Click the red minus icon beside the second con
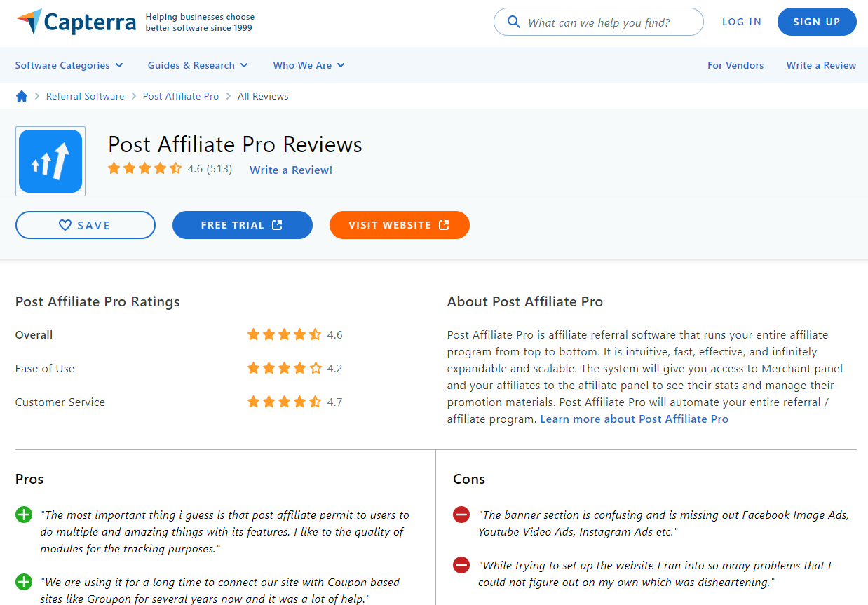The width and height of the screenshot is (868, 605). pos(461,564)
